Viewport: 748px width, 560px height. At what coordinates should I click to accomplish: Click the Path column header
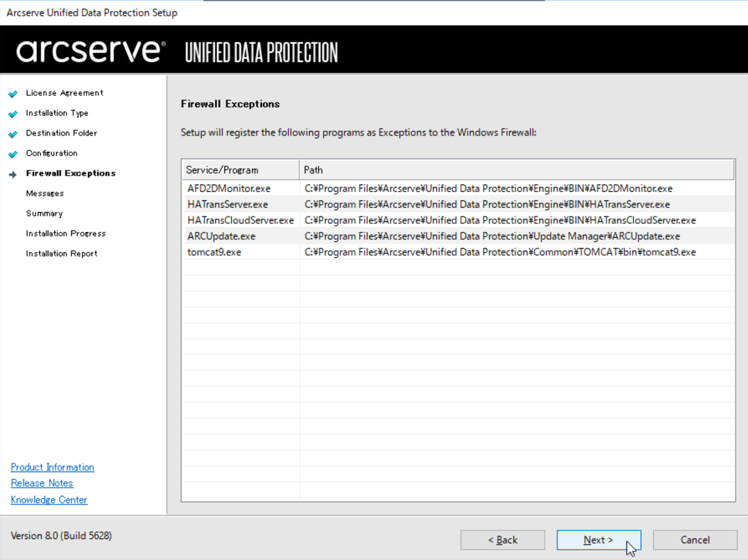517,170
